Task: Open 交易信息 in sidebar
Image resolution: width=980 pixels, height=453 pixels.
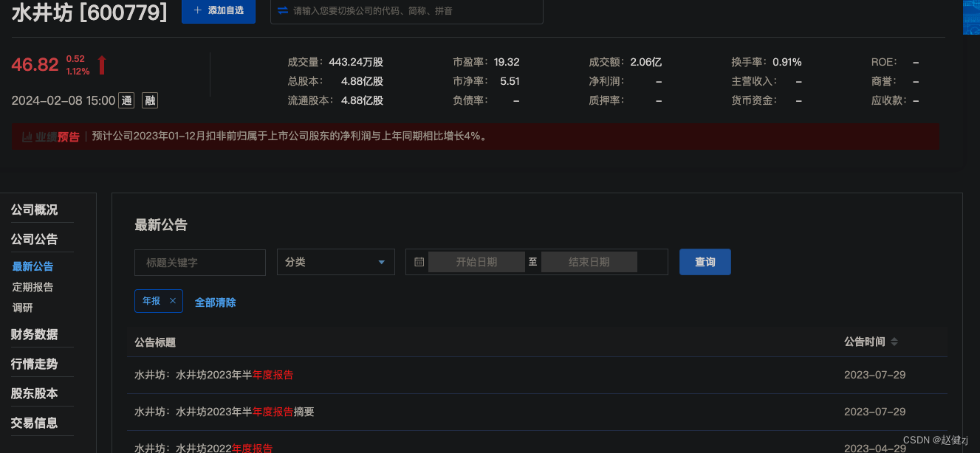Action: click(x=34, y=423)
